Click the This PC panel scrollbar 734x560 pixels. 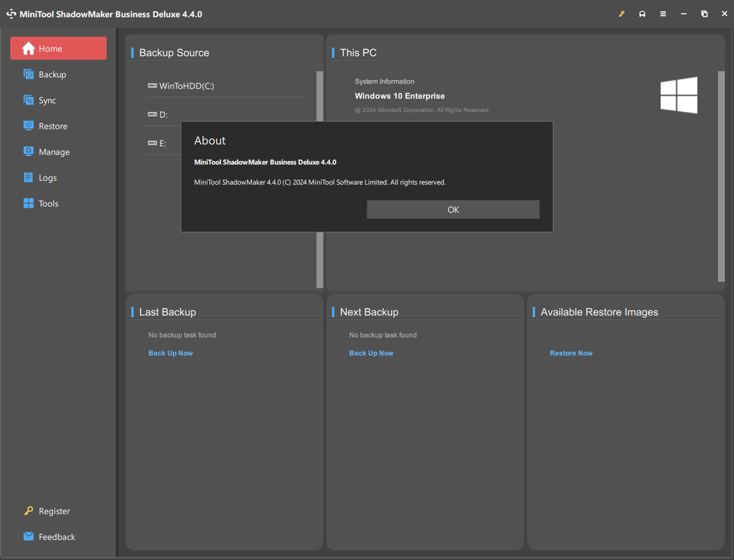click(721, 176)
